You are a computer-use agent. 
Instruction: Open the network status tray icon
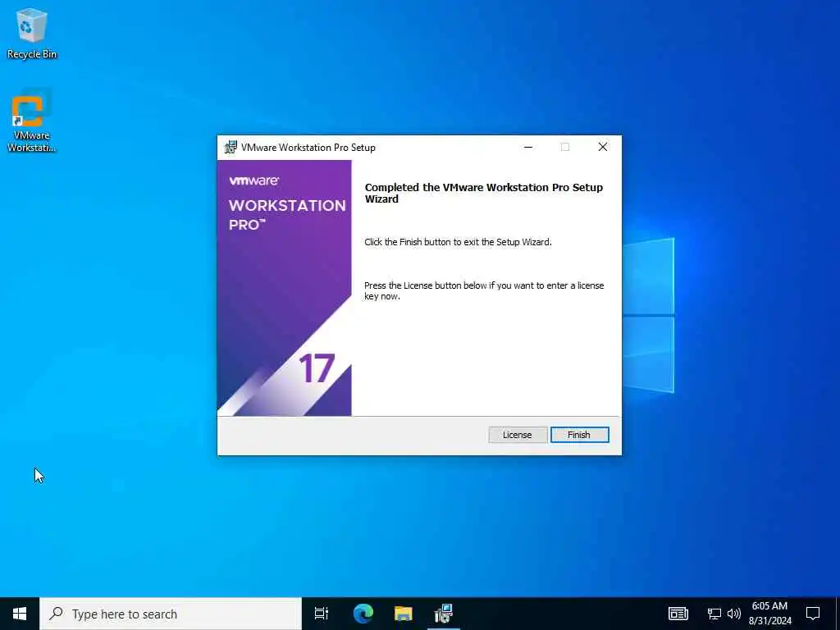click(x=714, y=614)
